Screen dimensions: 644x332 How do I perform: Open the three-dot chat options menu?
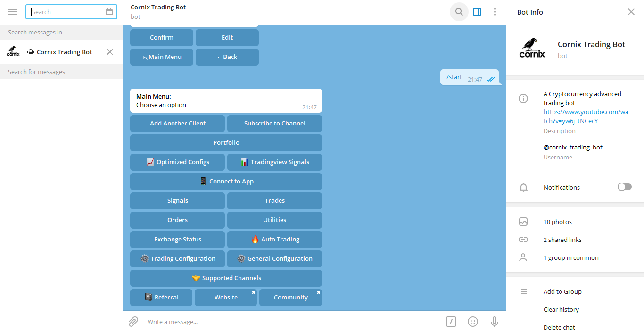495,12
